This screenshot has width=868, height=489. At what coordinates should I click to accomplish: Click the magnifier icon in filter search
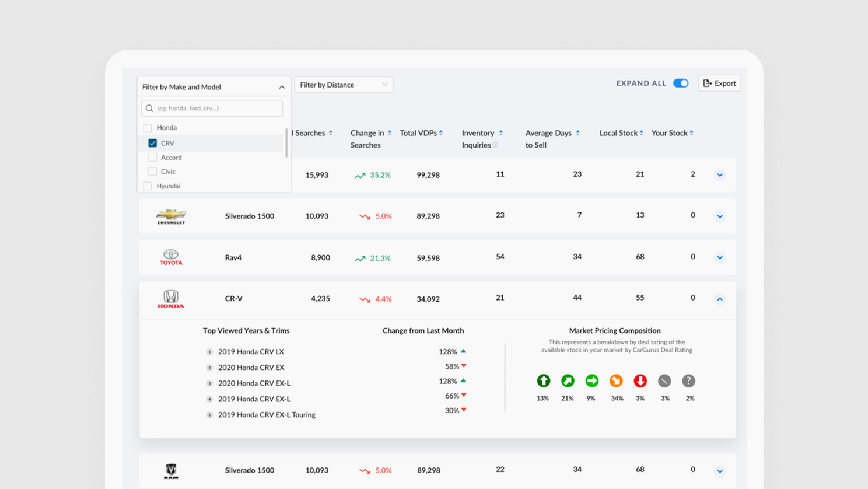pos(149,109)
